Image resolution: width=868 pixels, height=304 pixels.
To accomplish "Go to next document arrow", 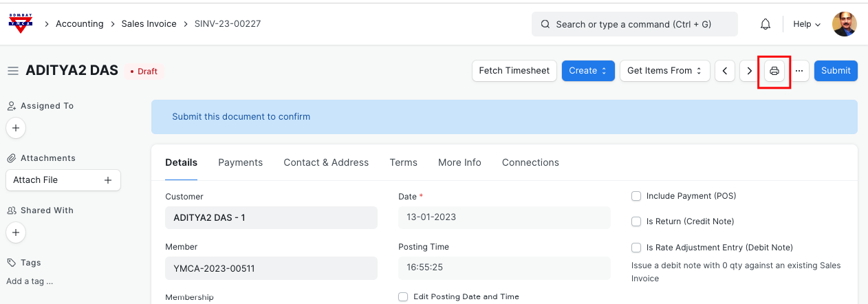I will (x=749, y=71).
